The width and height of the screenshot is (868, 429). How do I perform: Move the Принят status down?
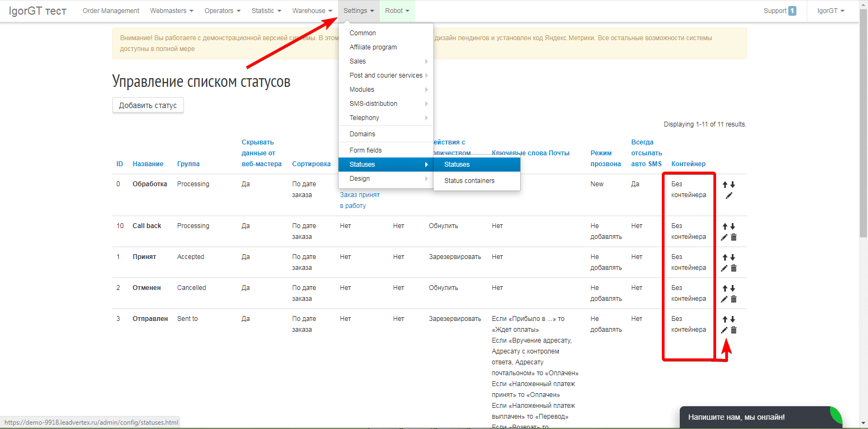click(732, 257)
